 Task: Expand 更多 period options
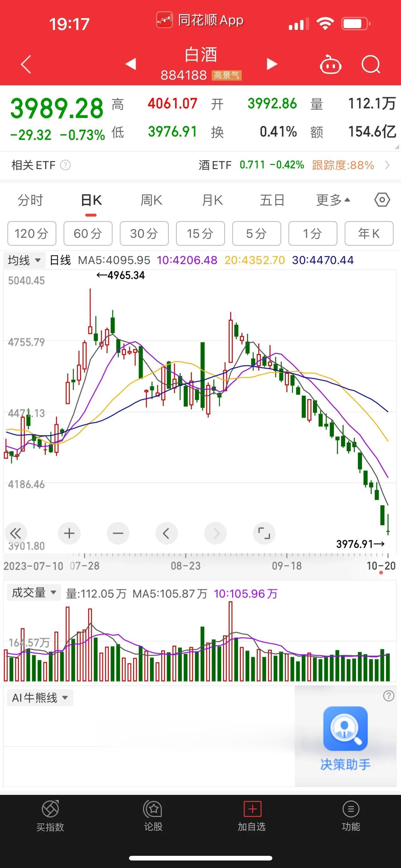[333, 200]
